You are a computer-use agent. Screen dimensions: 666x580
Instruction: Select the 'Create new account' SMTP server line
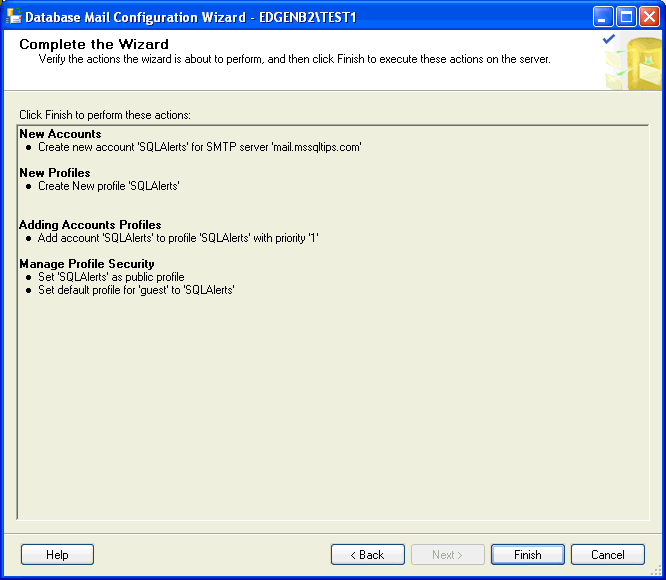point(199,147)
